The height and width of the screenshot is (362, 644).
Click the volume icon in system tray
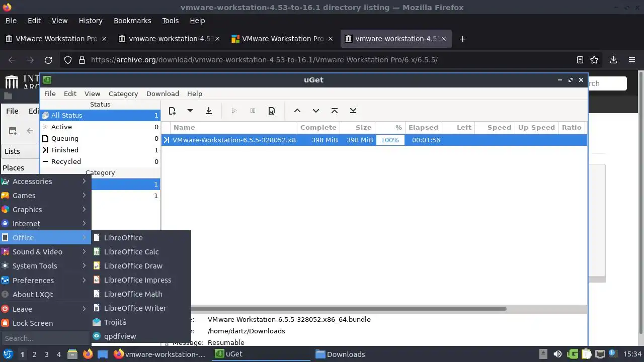pyautogui.click(x=557, y=354)
